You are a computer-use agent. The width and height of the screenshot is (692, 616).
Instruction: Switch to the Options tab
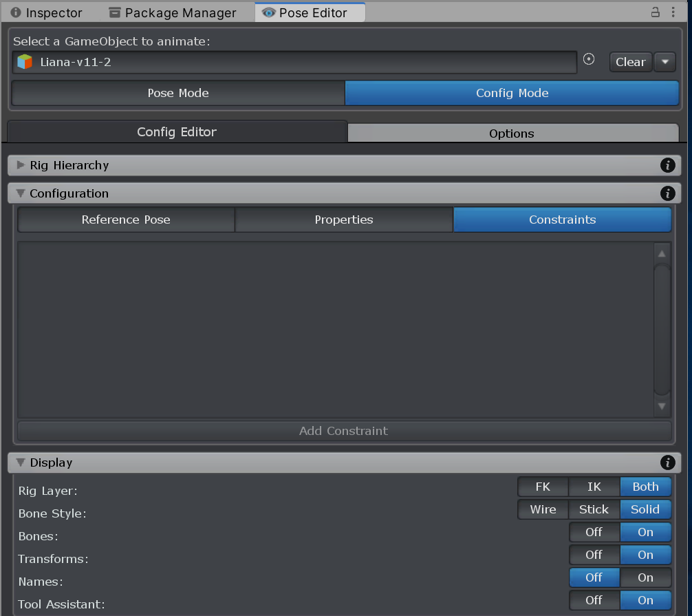point(513,133)
